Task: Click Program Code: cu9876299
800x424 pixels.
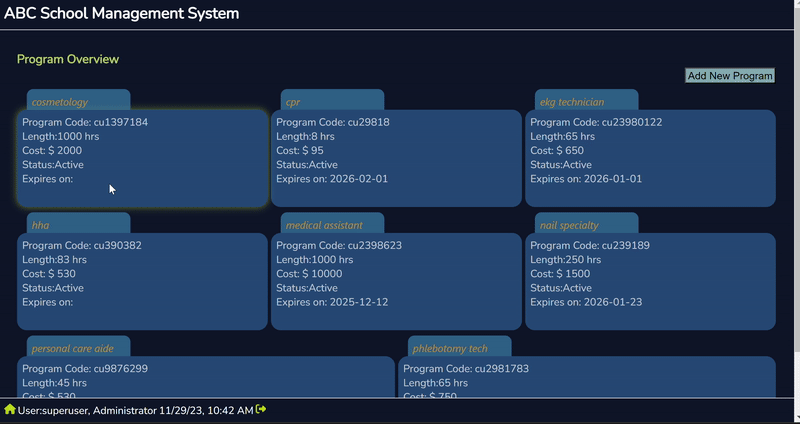Action: click(x=85, y=368)
